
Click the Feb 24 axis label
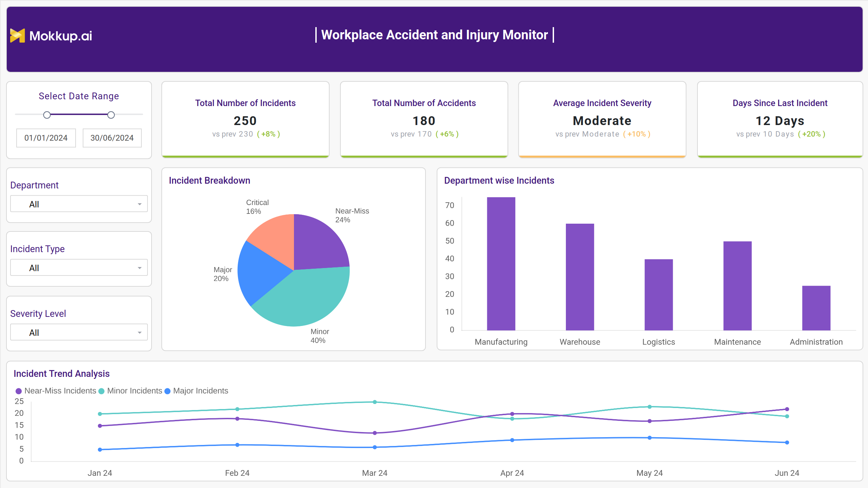tap(237, 473)
